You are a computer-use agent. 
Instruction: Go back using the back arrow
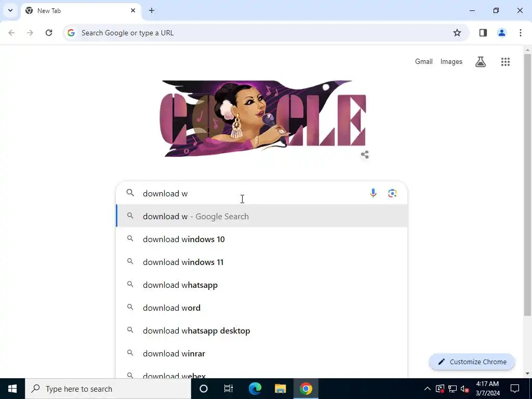click(11, 33)
